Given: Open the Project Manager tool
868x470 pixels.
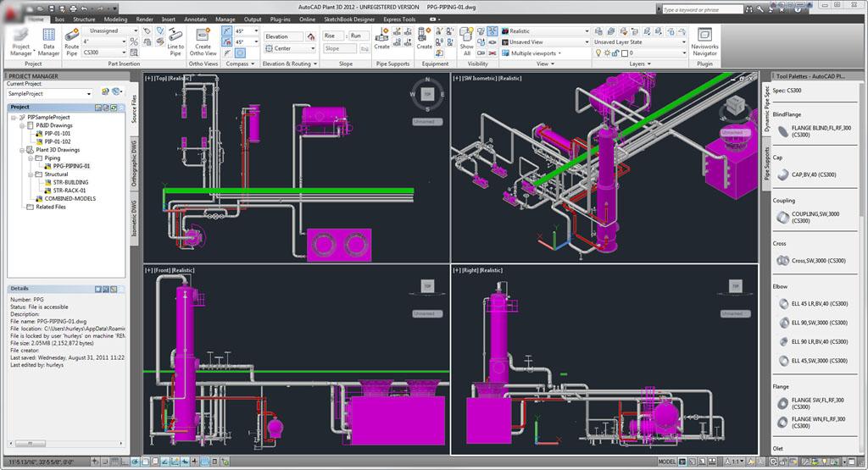Looking at the screenshot, I should tap(20, 42).
